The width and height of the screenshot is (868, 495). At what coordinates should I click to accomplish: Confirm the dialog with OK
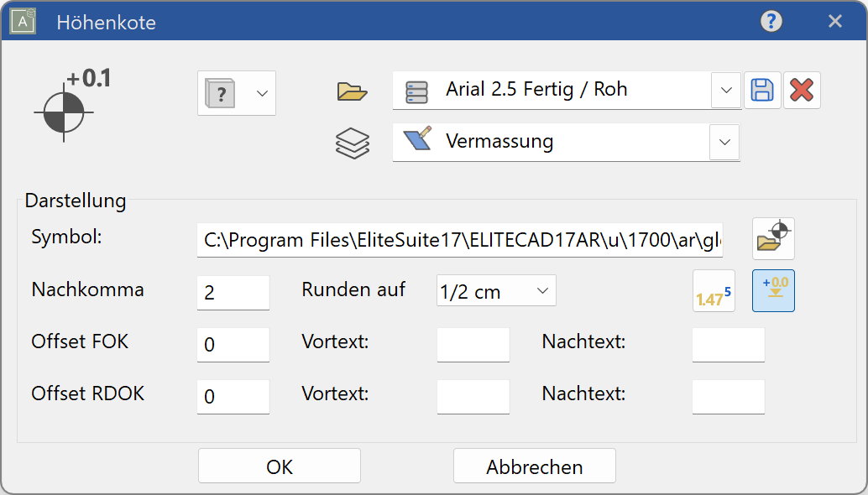[x=279, y=466]
